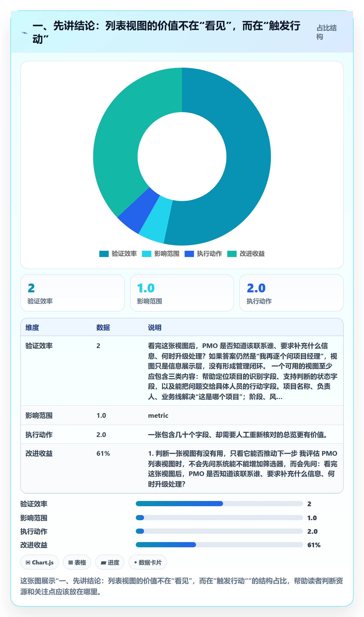Click the 验证效率 progress bar

coord(219,504)
